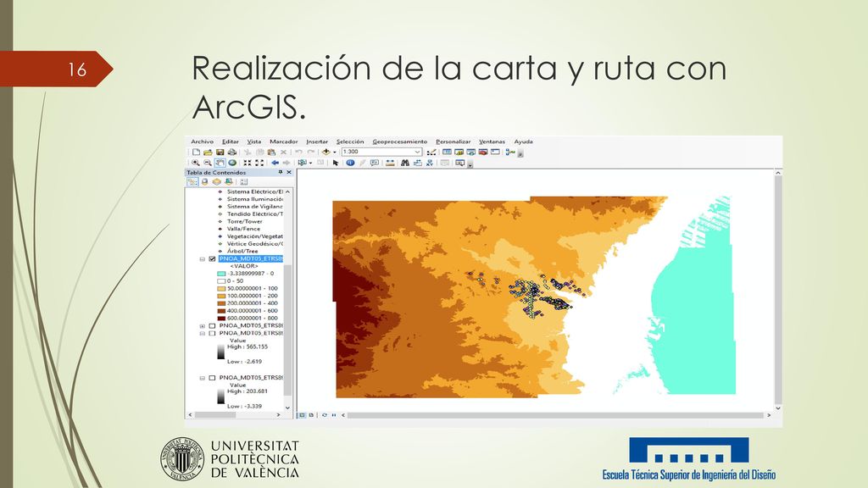The image size is (868, 488).
Task: Click the Paste clipboard icon
Action: pos(271,152)
